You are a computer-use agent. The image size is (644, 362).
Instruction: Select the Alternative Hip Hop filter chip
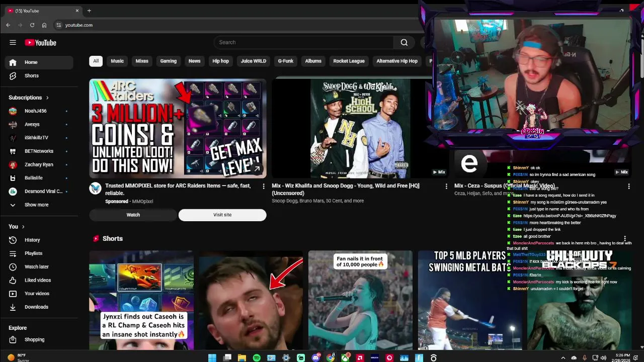397,61
